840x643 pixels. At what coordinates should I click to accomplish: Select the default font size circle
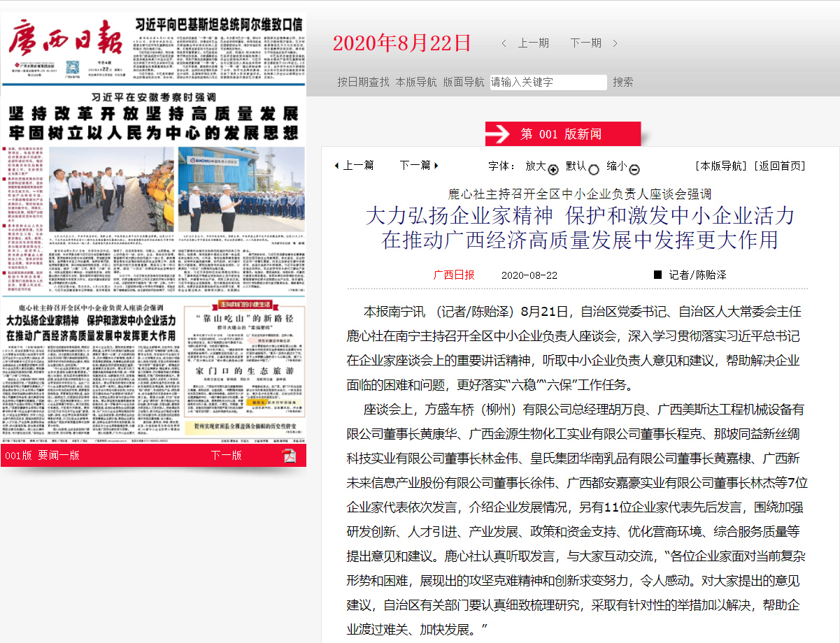pyautogui.click(x=594, y=169)
